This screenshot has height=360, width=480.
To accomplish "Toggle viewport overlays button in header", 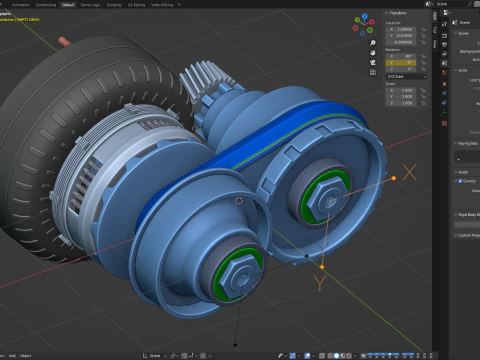I will click(308, 356).
